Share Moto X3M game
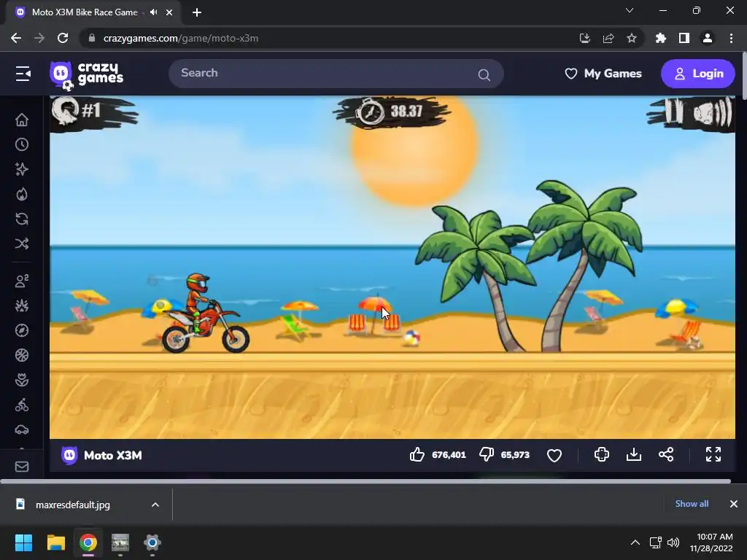 point(666,455)
